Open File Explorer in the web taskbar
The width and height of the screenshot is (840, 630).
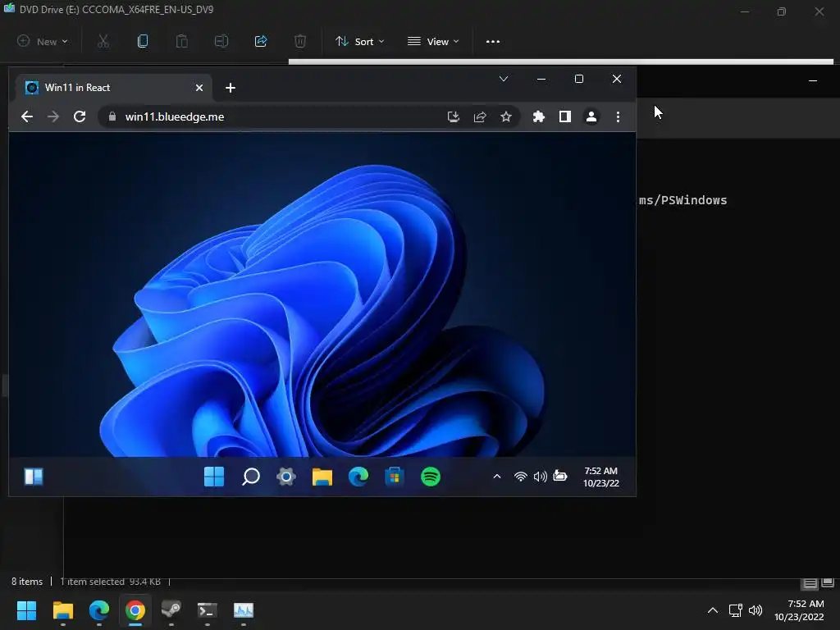322,477
